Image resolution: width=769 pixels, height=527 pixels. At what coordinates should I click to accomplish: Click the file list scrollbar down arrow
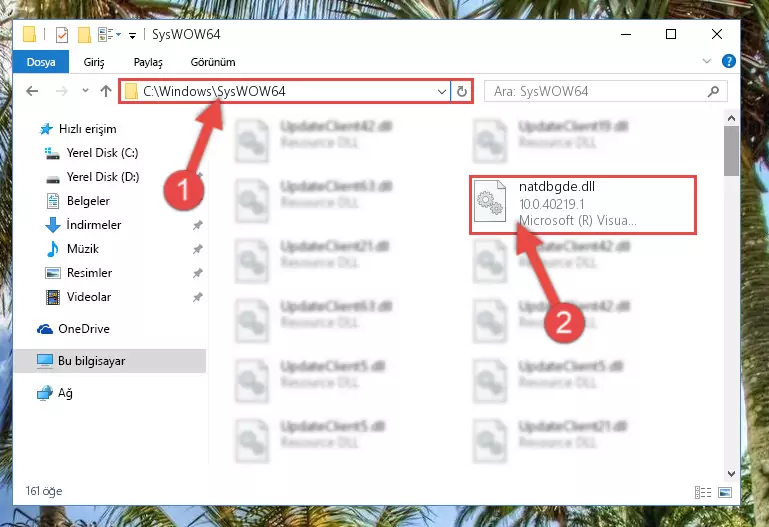click(731, 474)
